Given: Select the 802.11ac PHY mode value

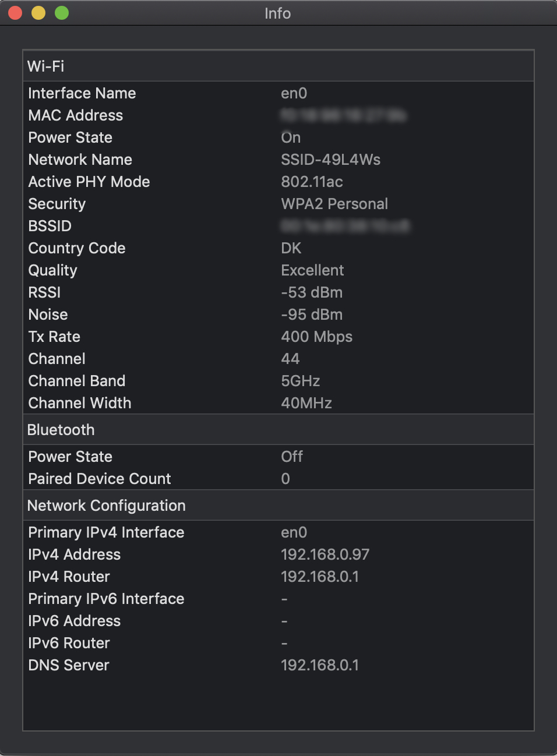Looking at the screenshot, I should (312, 182).
